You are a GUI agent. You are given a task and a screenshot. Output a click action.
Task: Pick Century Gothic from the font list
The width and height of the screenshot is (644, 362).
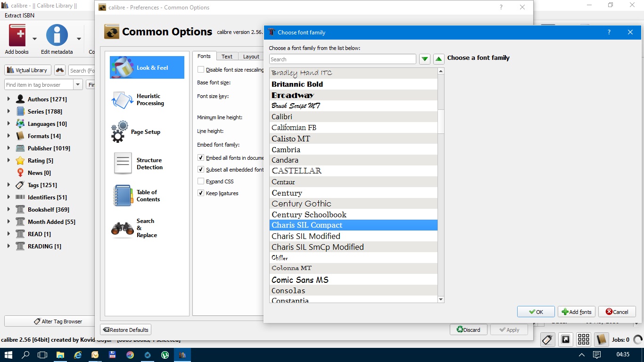[354, 204]
